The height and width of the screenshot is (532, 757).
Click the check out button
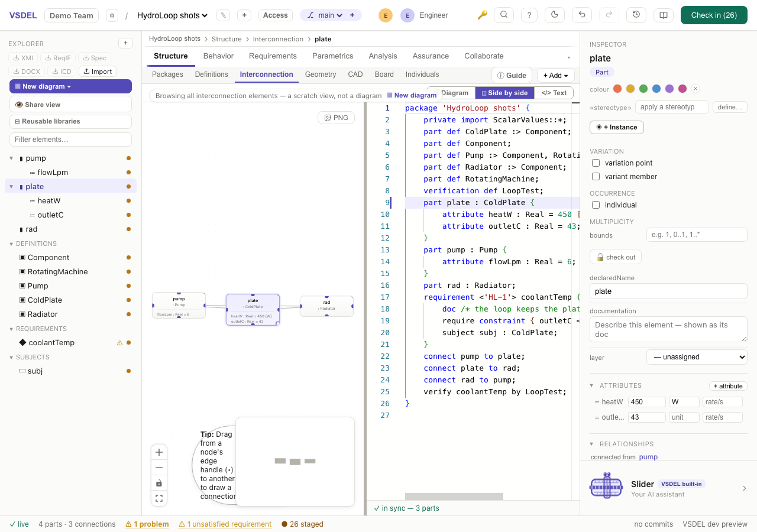coord(616,257)
